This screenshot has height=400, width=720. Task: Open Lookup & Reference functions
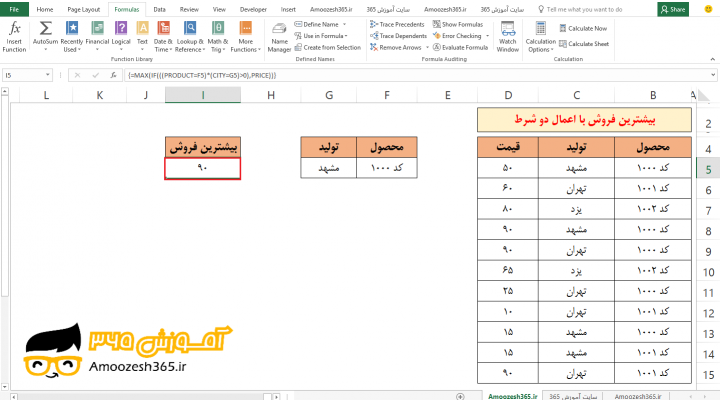(x=190, y=37)
